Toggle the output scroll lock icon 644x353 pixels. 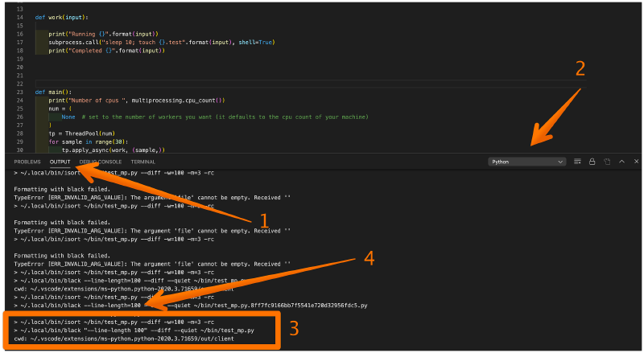pyautogui.click(x=592, y=162)
